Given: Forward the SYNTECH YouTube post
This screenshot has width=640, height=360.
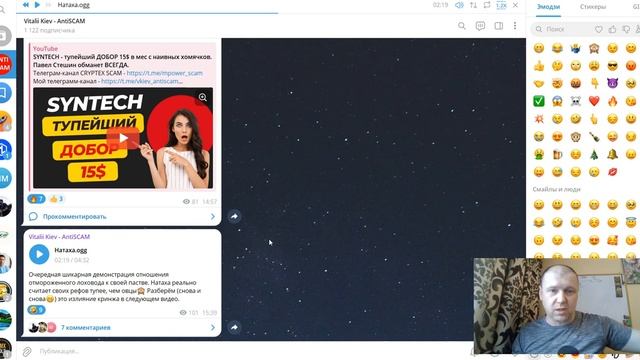Looking at the screenshot, I should (x=234, y=216).
